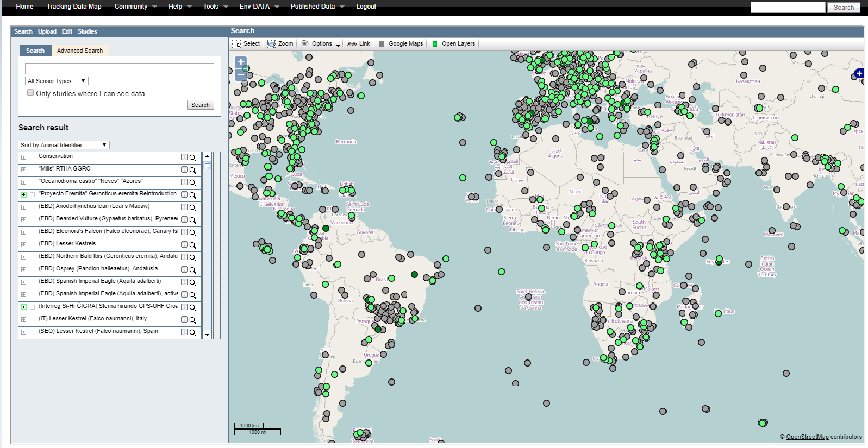
Task: Expand the Lesser Kestrel Spain row
Action: (23, 332)
